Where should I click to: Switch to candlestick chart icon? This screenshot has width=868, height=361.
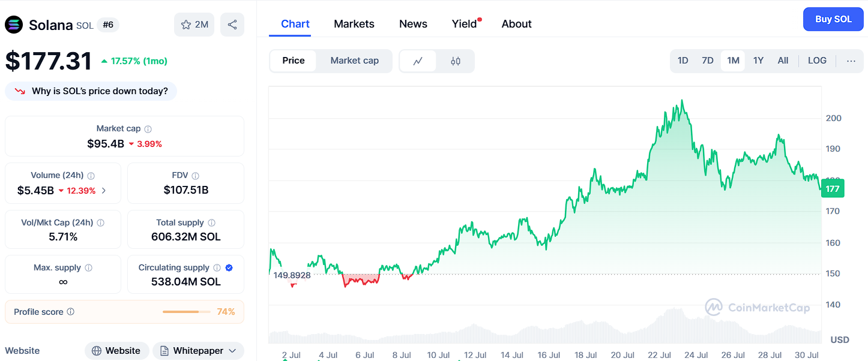click(x=456, y=61)
